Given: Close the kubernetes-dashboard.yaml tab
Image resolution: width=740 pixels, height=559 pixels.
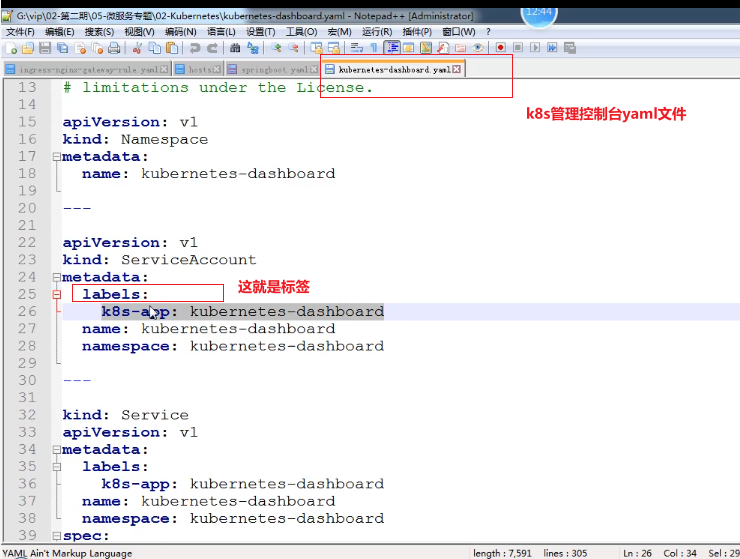Looking at the screenshot, I should 456,69.
